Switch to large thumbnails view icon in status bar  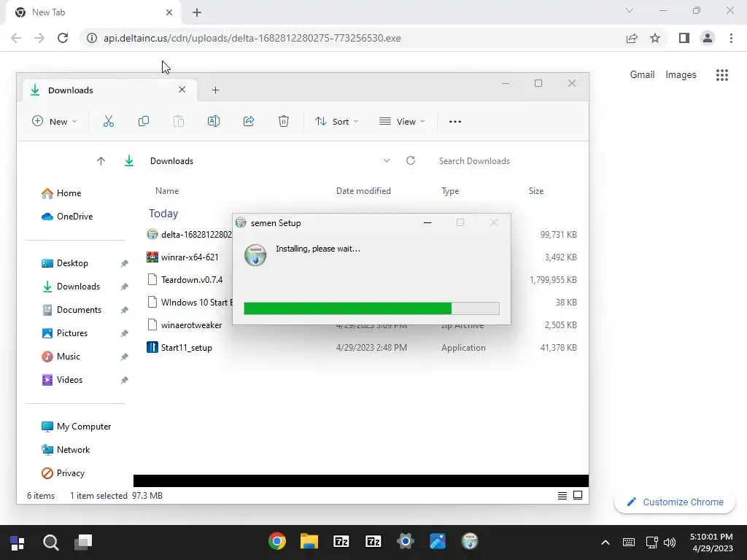coord(578,495)
